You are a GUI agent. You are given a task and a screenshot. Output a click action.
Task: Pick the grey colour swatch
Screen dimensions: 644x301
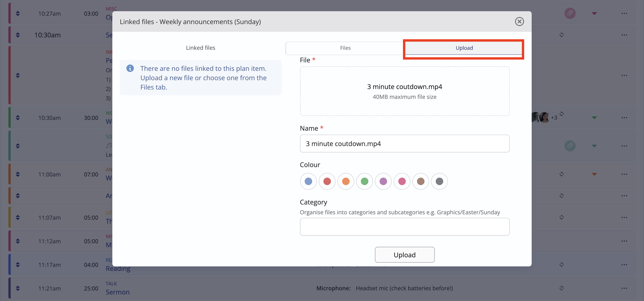coord(439,181)
